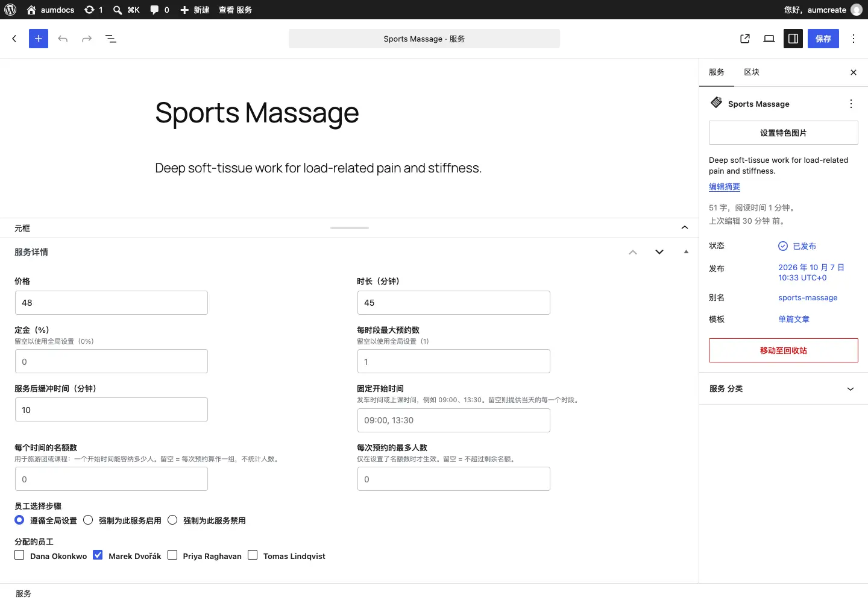
Task: Select 强制为此服务启用 radio option
Action: [x=88, y=520]
